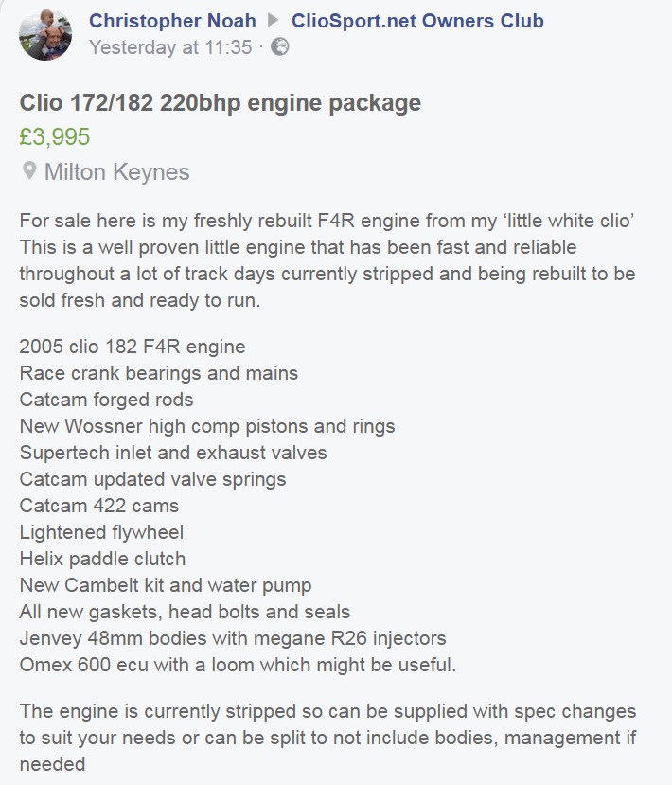This screenshot has height=785, width=672.
Task: Click the 'Lightened flywheel' line
Action: pos(101,531)
